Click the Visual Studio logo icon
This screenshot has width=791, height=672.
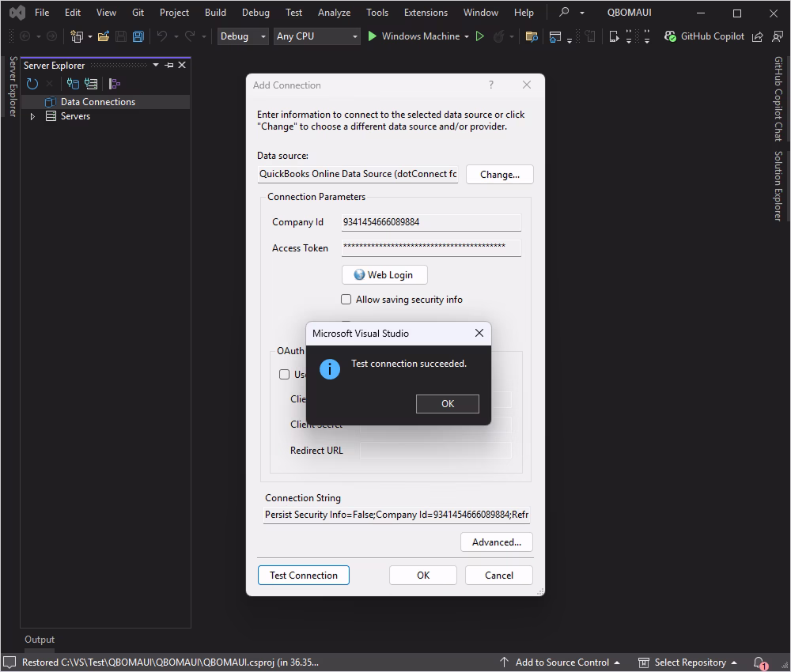pyautogui.click(x=17, y=13)
